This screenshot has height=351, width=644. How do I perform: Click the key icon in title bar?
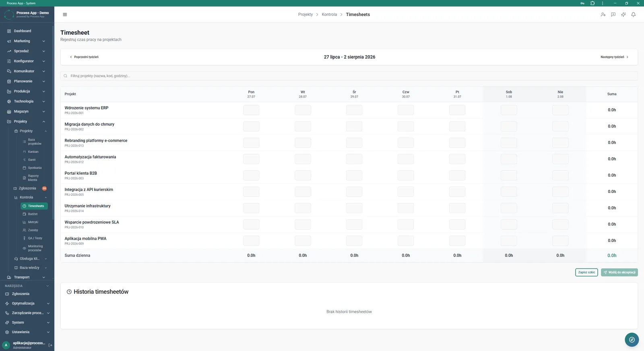582,3
